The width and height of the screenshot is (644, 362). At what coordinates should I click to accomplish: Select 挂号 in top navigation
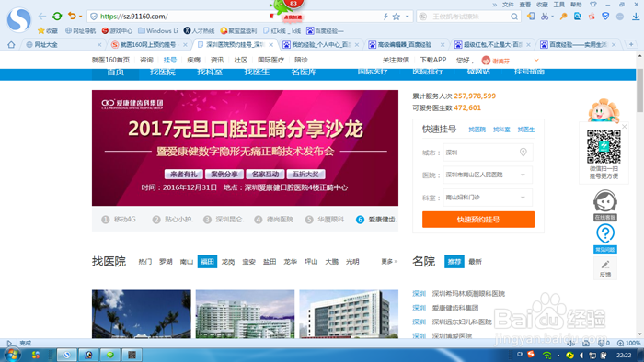pyautogui.click(x=170, y=60)
